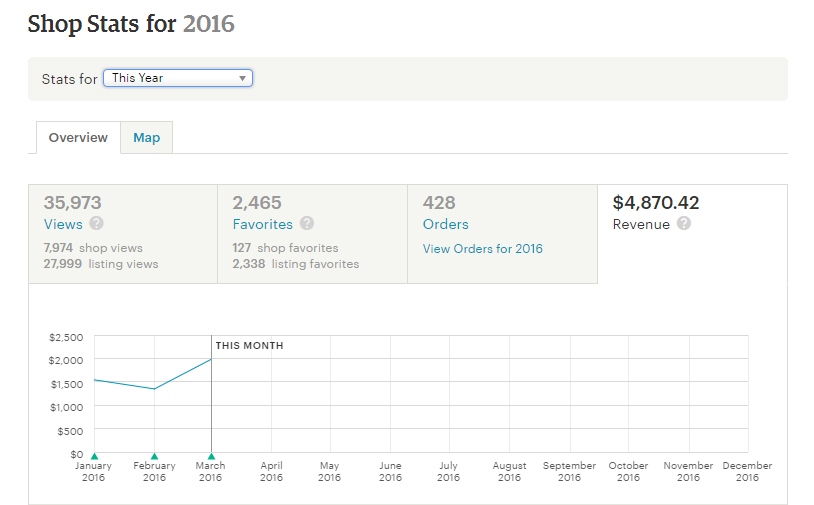Click the help icon next to Views
The image size is (814, 505).
point(97,224)
